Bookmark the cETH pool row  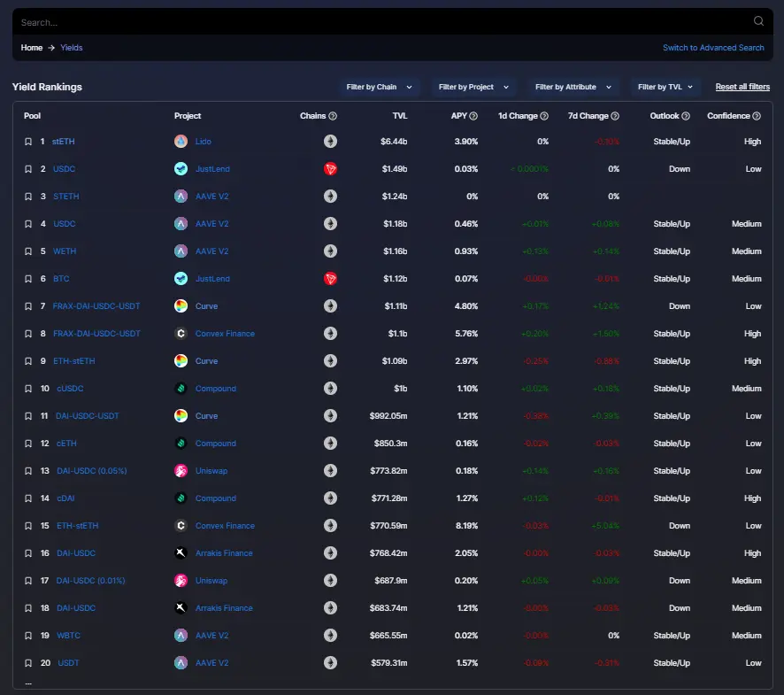28,444
